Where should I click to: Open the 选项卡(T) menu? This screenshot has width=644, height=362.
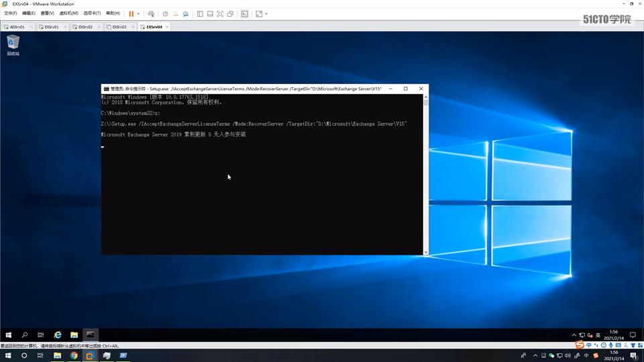[92, 13]
